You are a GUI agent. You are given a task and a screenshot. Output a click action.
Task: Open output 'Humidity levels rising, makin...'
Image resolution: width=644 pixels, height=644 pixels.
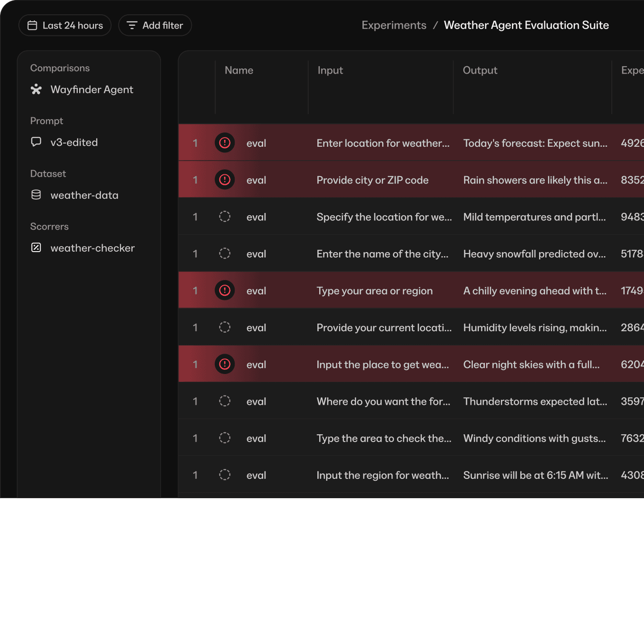(x=535, y=328)
